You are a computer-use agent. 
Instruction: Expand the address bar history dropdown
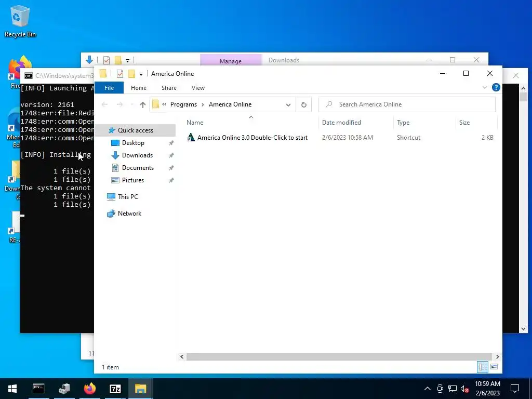[288, 105]
